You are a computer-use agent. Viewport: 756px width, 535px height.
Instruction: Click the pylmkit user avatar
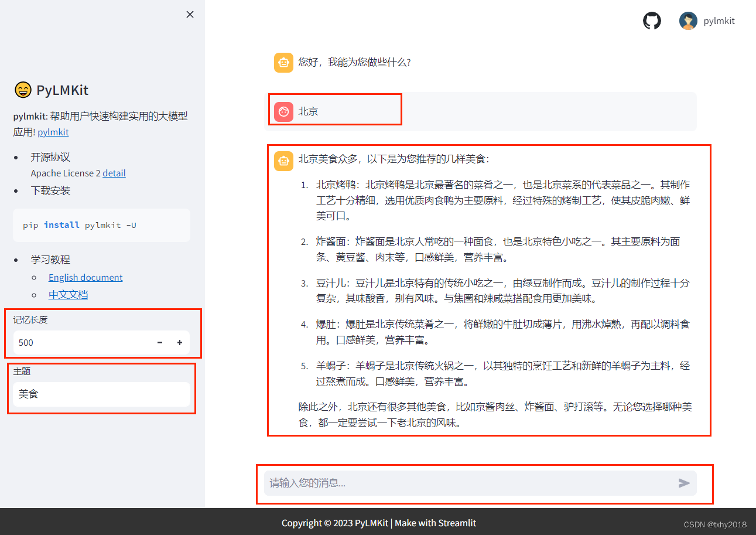[688, 21]
